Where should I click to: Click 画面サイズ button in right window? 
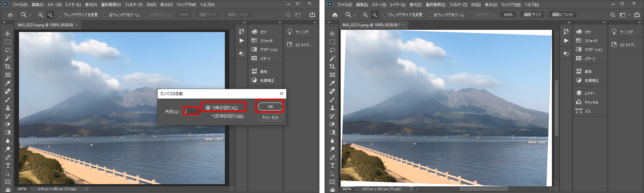[532, 15]
